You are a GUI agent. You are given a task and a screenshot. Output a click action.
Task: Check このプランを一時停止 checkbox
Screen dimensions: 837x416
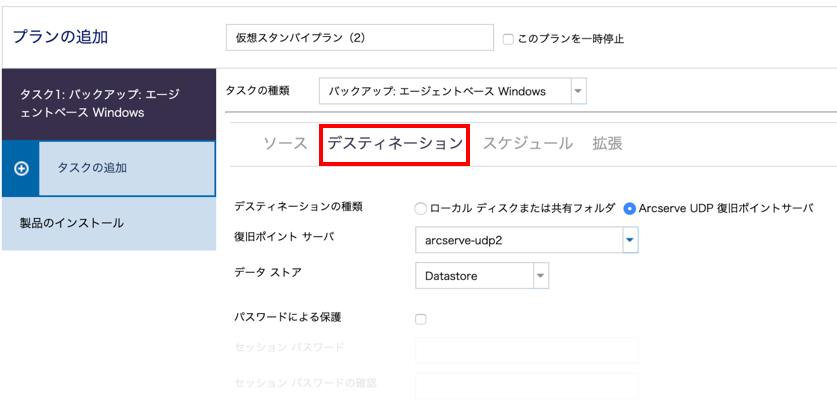click(x=508, y=39)
